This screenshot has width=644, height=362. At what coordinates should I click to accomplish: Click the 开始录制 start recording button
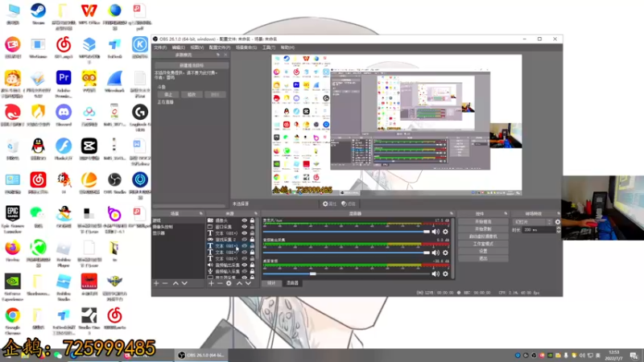pyautogui.click(x=483, y=229)
